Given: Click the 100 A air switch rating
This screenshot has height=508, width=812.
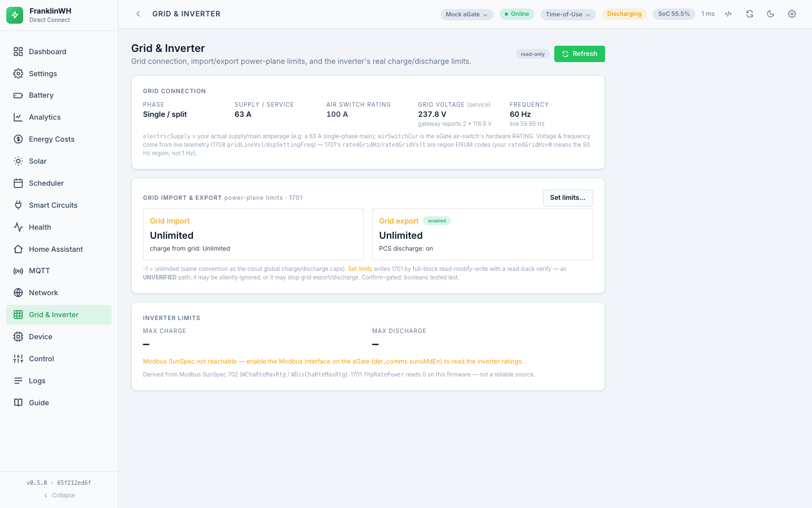Looking at the screenshot, I should 337,115.
